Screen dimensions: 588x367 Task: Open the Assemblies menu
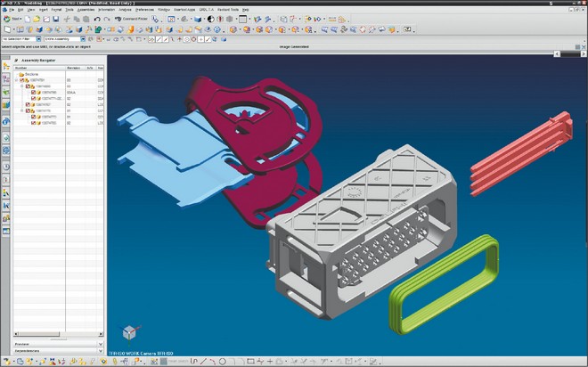[85, 9]
